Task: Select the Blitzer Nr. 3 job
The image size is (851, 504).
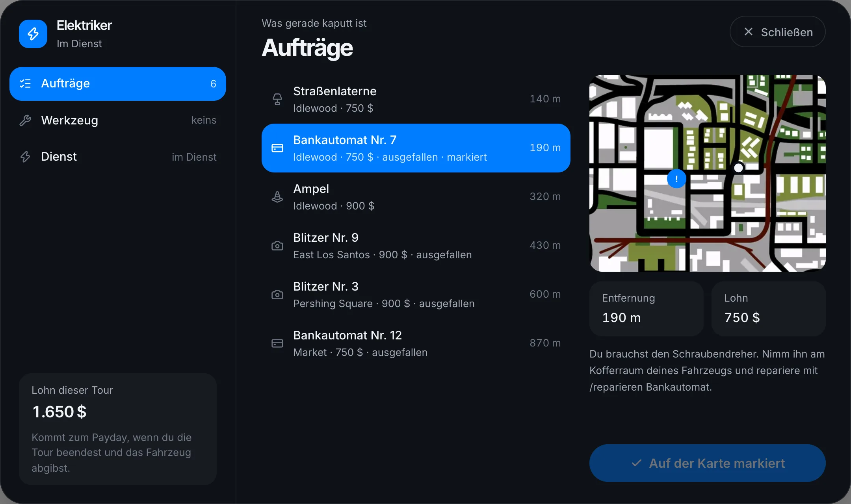Action: [x=416, y=295]
